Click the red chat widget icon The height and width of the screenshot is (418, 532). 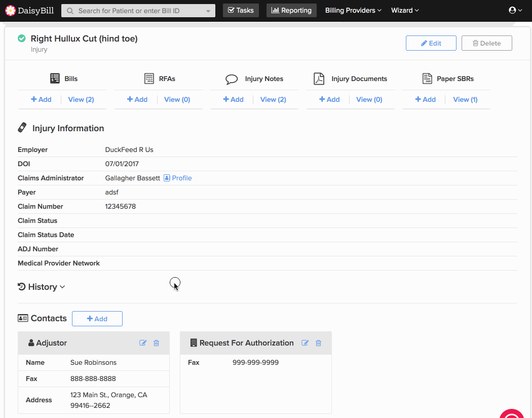coord(512,414)
